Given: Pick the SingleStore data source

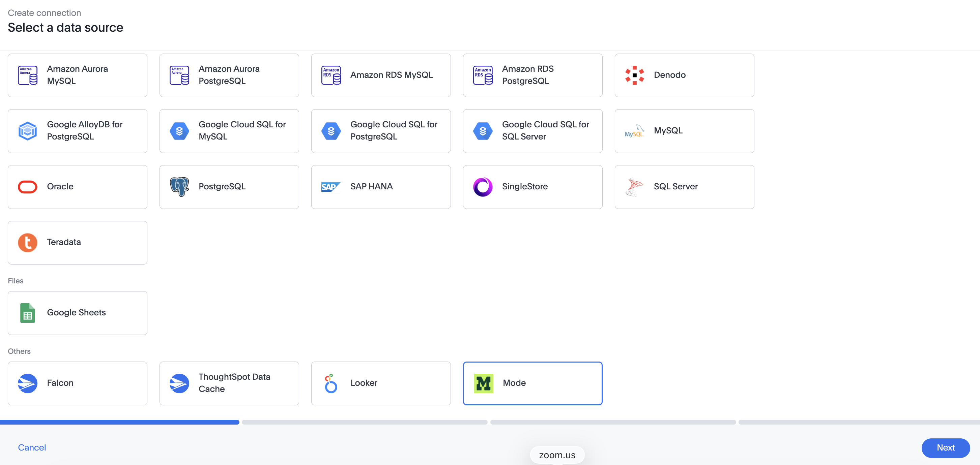Looking at the screenshot, I should tap(532, 187).
